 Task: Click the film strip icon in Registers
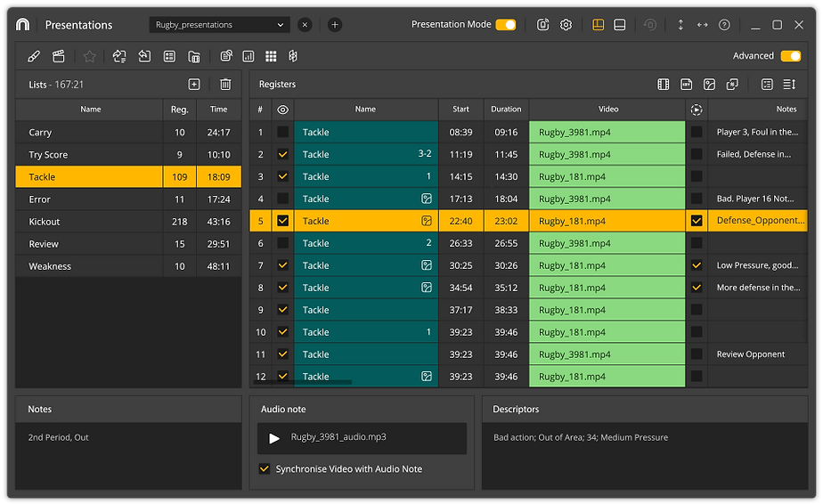coord(663,85)
